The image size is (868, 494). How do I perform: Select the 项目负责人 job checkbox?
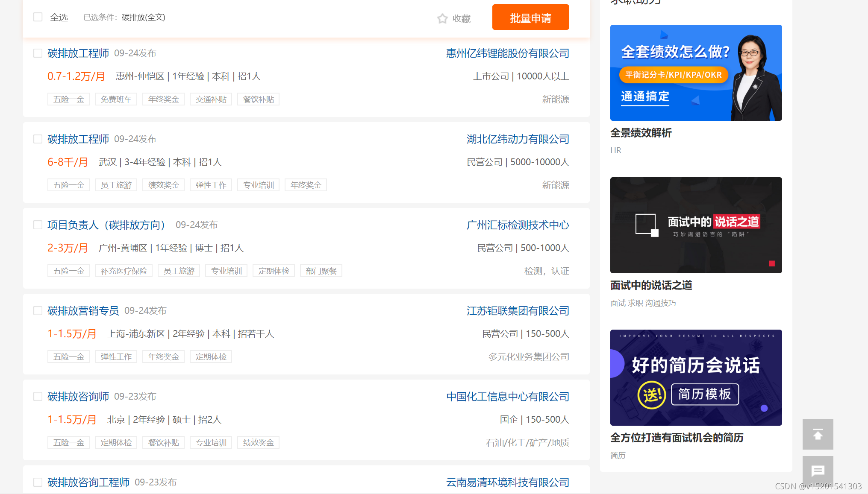click(x=38, y=225)
